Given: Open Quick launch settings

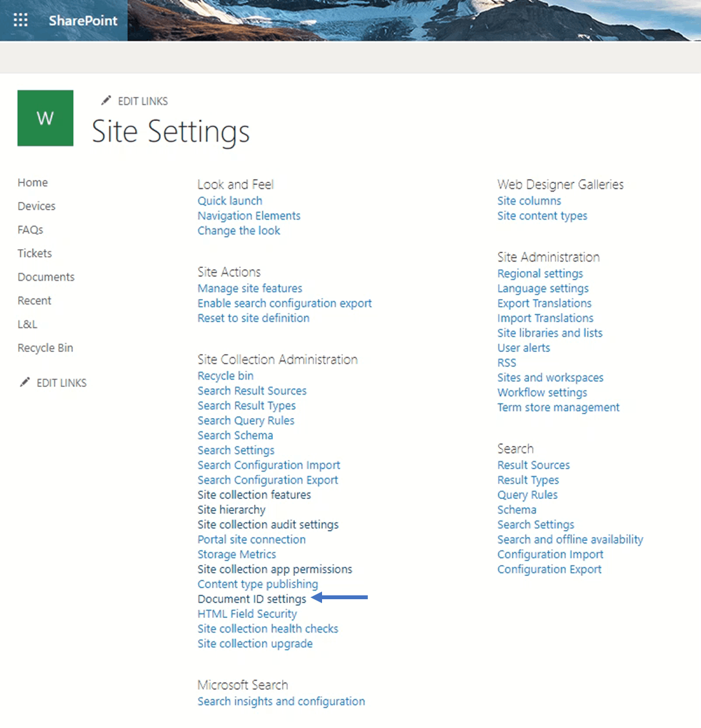Looking at the screenshot, I should tap(230, 201).
